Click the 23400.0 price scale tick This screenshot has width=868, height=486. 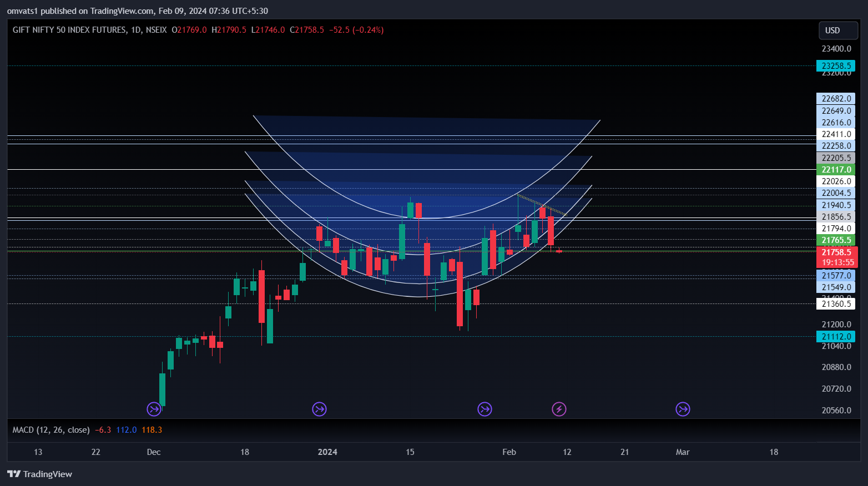point(836,49)
